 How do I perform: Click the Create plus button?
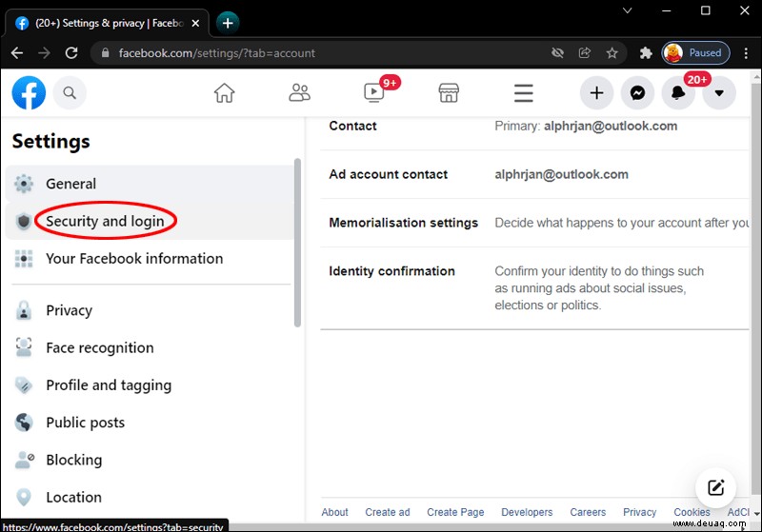click(597, 92)
